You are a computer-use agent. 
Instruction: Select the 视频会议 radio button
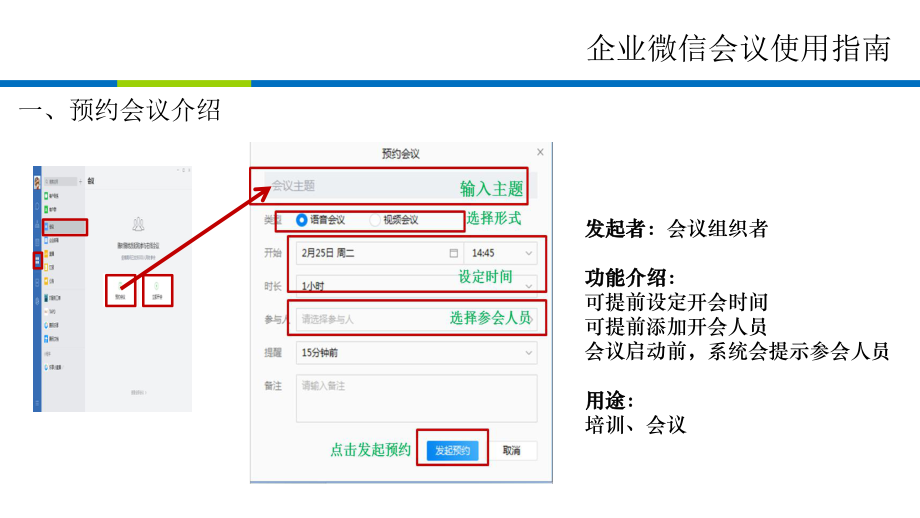click(375, 220)
